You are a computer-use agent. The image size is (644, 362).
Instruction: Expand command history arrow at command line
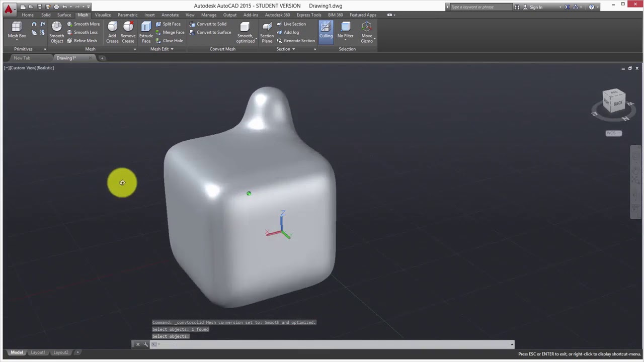click(x=512, y=344)
